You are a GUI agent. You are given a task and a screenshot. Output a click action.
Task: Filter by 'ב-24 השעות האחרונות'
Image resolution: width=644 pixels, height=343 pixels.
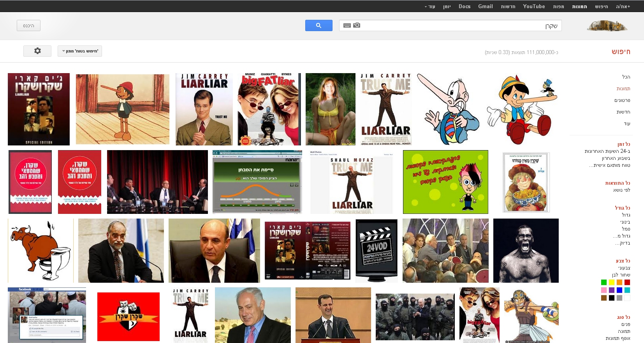click(x=607, y=151)
